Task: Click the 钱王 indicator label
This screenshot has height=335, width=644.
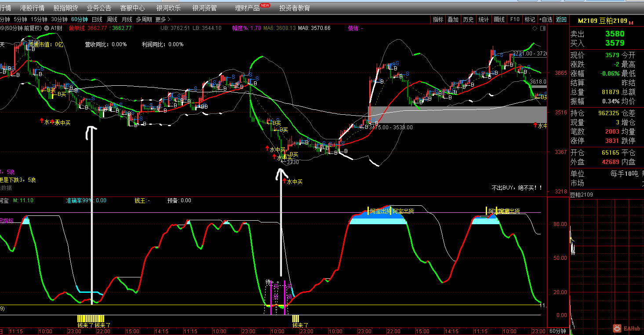Action: coord(142,200)
